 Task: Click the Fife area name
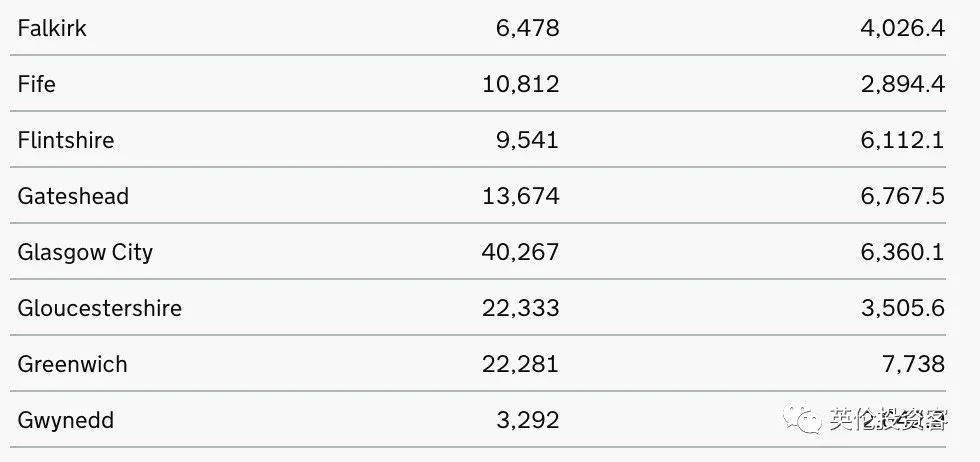(36, 84)
